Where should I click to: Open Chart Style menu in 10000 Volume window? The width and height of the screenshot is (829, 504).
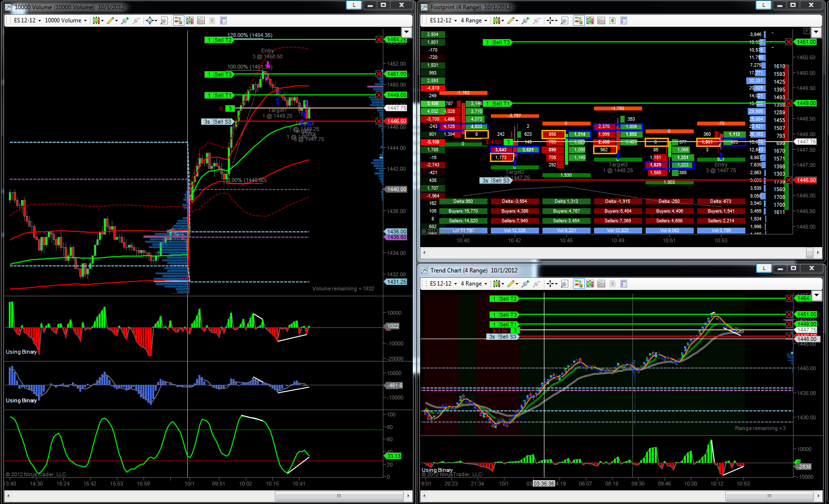point(98,20)
